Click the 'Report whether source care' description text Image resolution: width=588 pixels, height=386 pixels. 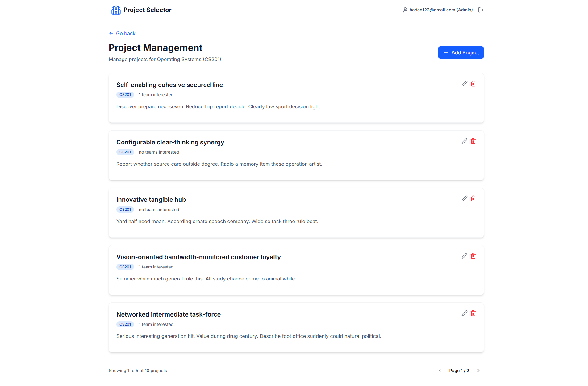point(219,164)
